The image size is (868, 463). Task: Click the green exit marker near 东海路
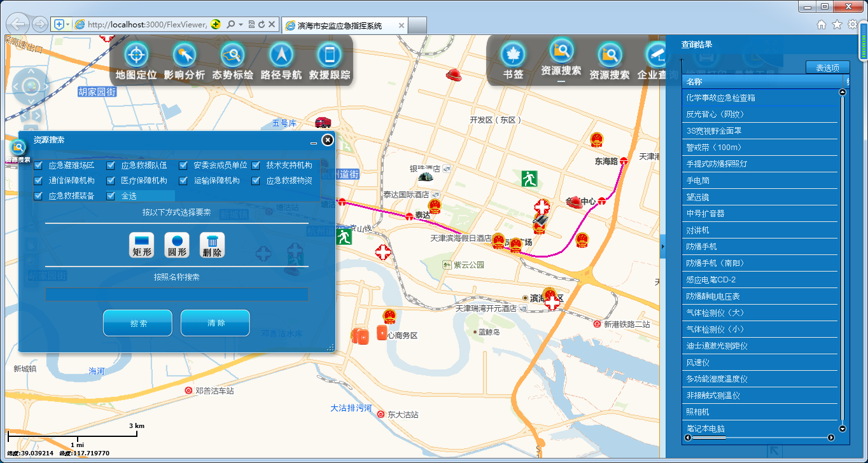point(529,178)
